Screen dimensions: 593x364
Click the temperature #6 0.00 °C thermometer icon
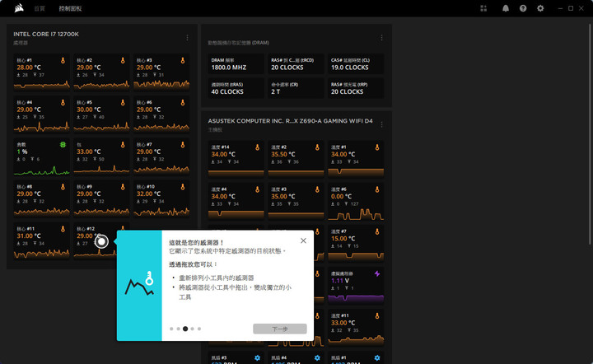coord(377,189)
